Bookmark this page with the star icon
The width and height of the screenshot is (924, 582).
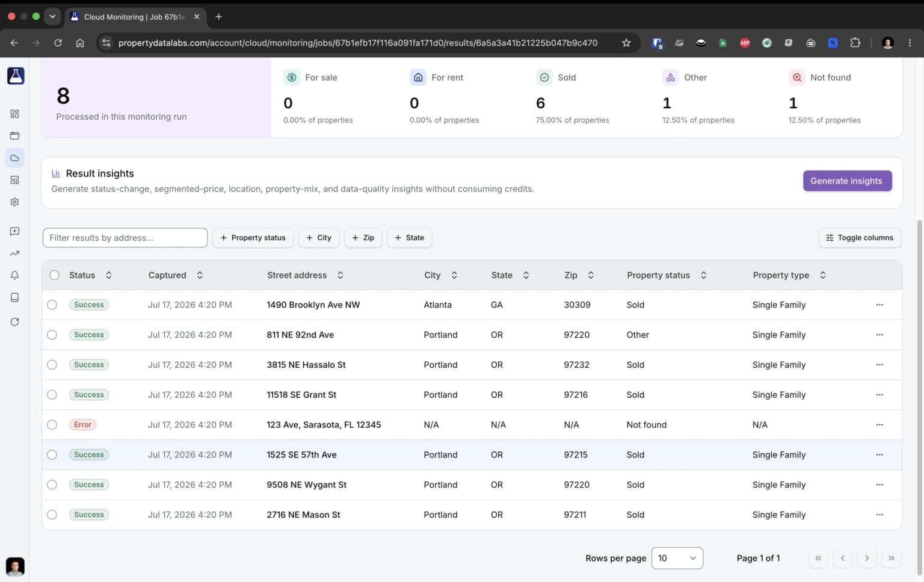point(626,43)
